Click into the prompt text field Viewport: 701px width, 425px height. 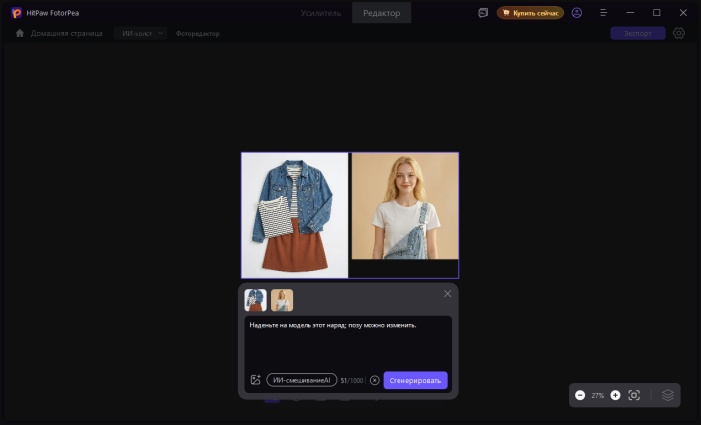tap(348, 342)
